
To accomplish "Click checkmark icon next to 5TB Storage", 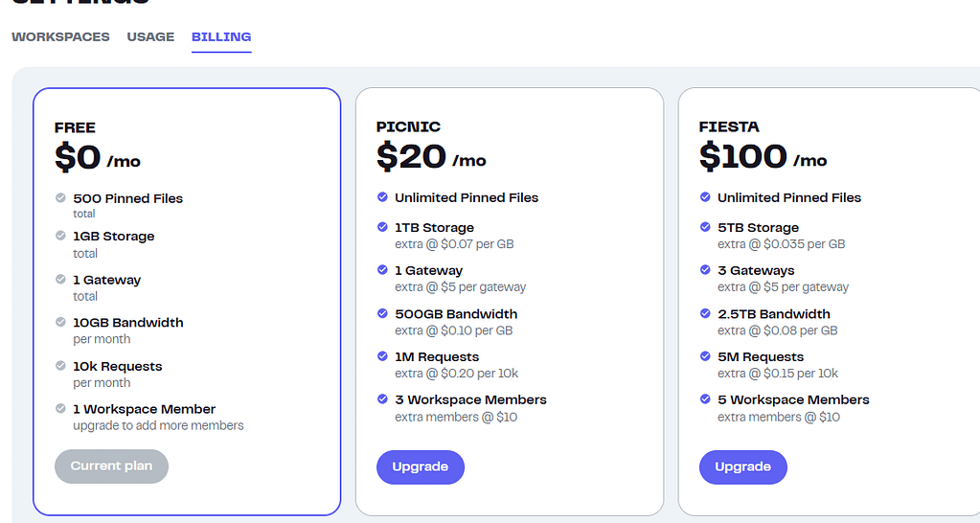I will tap(705, 227).
